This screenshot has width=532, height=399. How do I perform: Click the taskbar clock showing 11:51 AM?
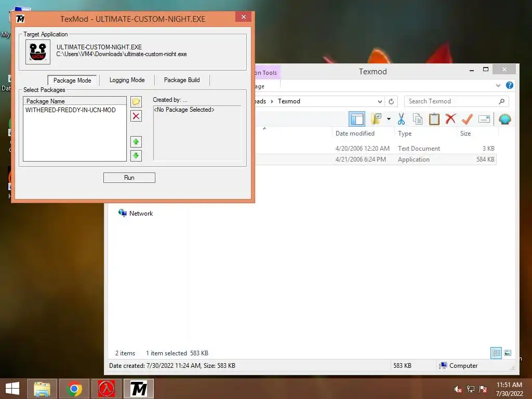509,389
